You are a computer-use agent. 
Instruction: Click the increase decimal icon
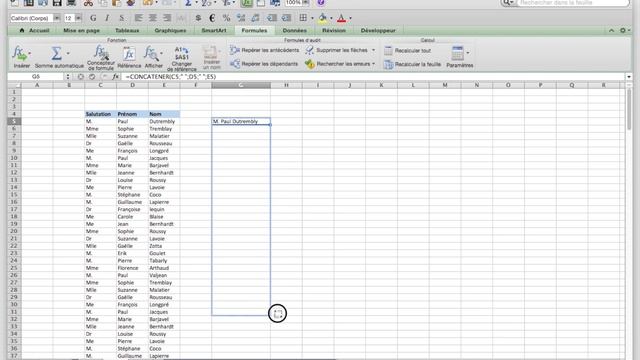241,18
